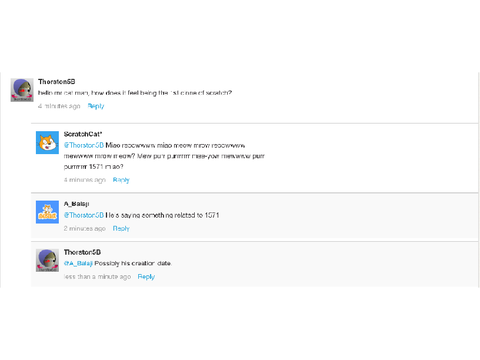Screen dimensions: 480x360
Task: Open the A_Balaji username heading
Action: pyautogui.click(x=76, y=204)
